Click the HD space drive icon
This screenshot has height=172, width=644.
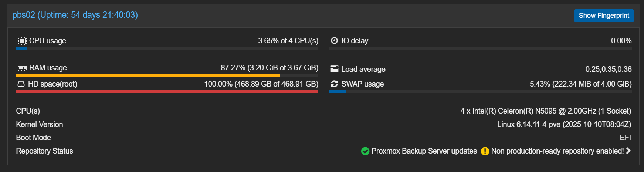tap(21, 84)
